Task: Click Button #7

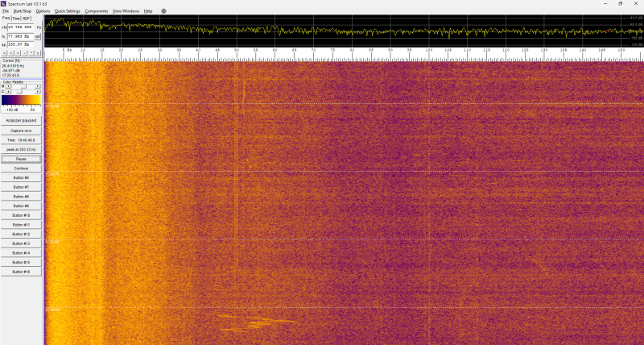Action: pyautogui.click(x=22, y=187)
